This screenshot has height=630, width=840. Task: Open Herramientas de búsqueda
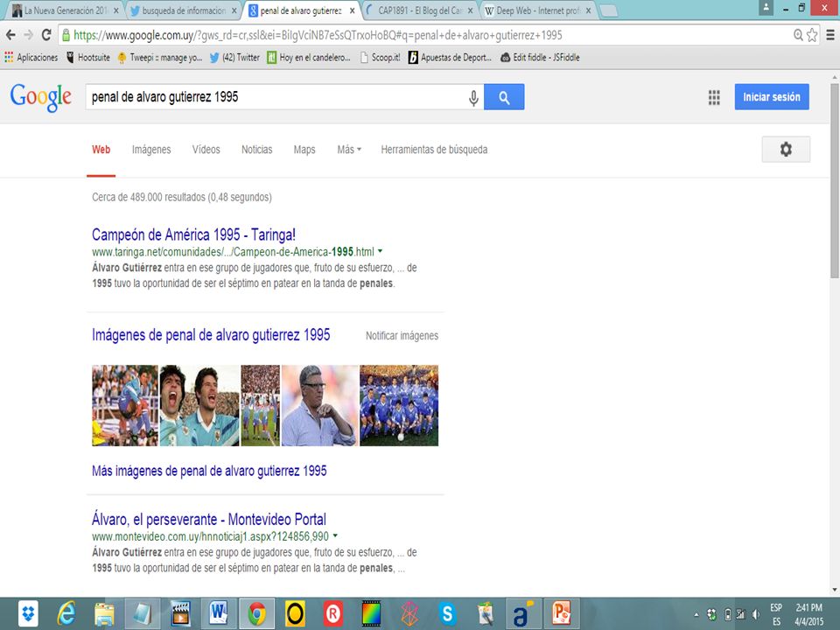pos(434,150)
